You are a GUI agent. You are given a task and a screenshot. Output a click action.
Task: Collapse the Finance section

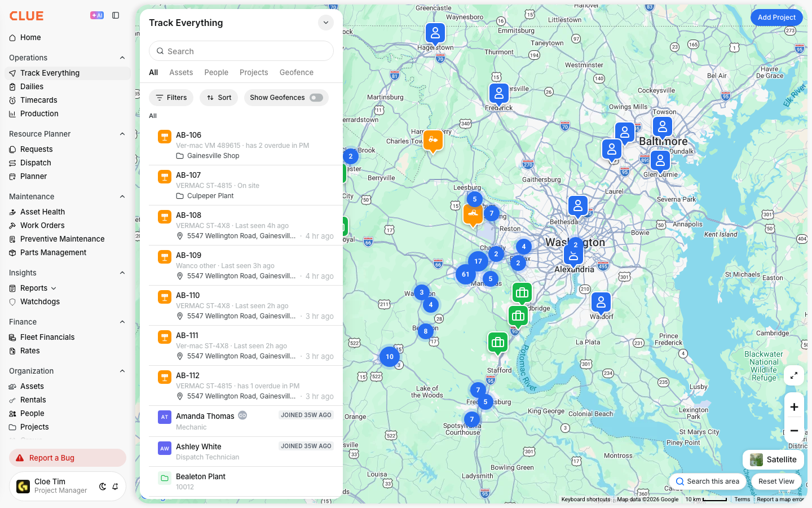coord(122,322)
